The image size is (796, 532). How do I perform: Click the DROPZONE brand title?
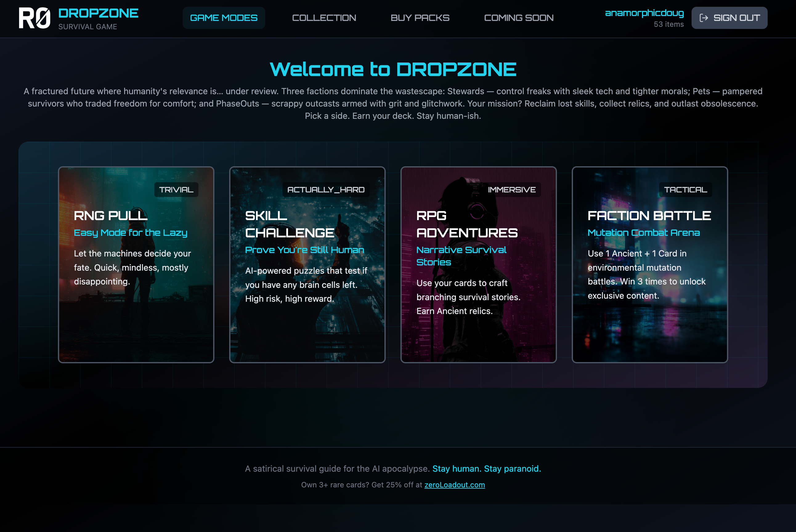[98, 13]
